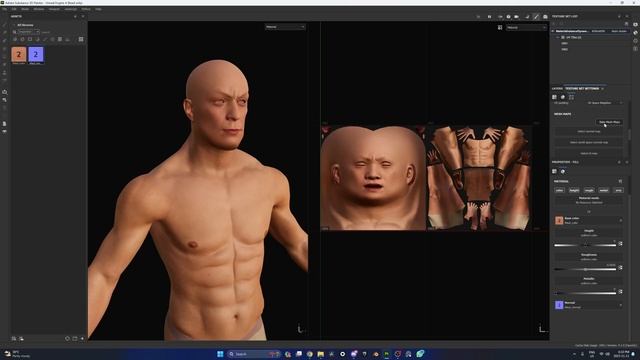Open File Explorer from the taskbar
The image size is (640, 360).
point(320,354)
